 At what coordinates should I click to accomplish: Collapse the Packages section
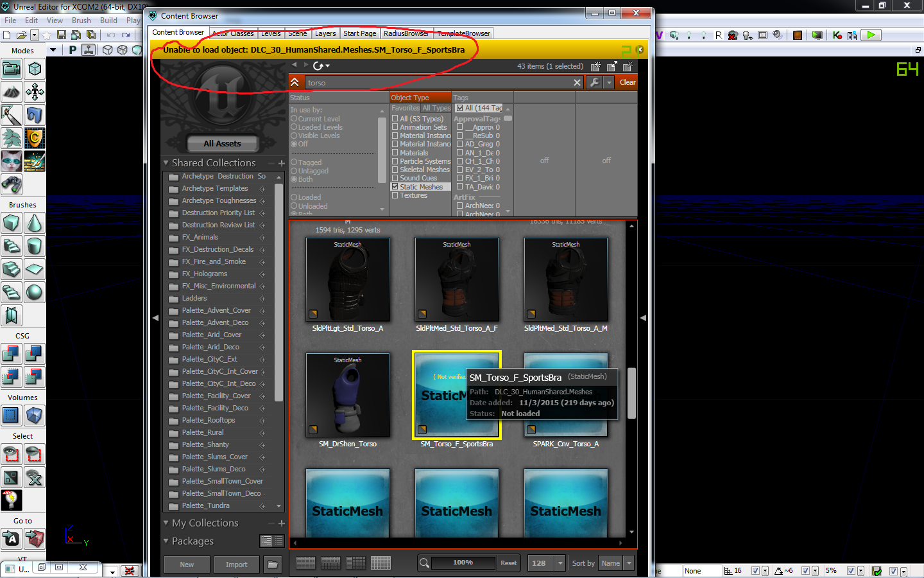point(166,541)
